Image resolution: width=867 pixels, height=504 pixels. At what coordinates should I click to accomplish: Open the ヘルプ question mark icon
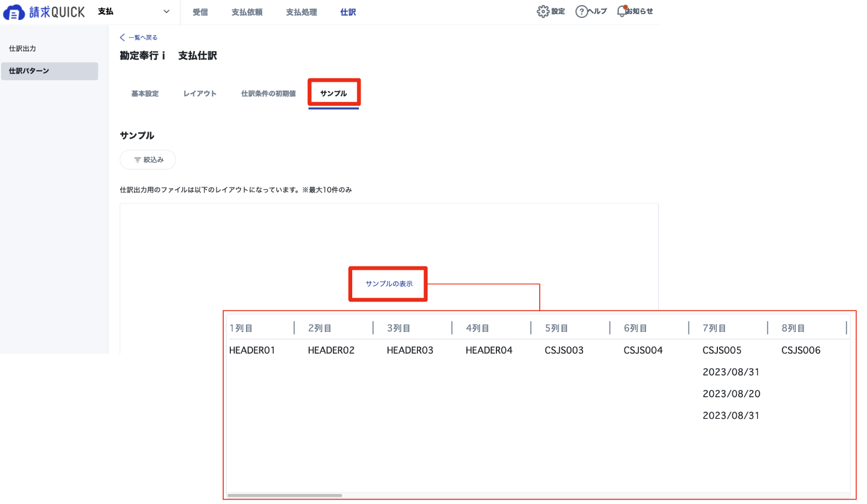click(x=581, y=12)
